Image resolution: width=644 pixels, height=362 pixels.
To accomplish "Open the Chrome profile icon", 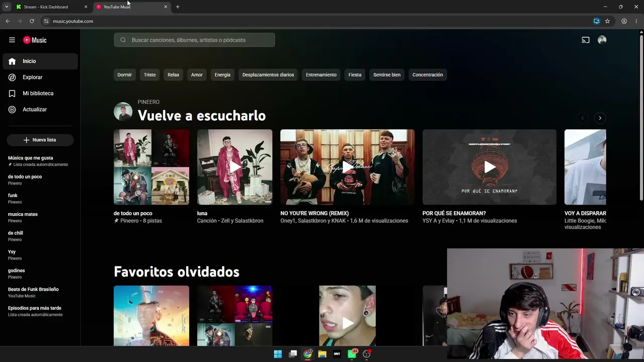I will (624, 21).
